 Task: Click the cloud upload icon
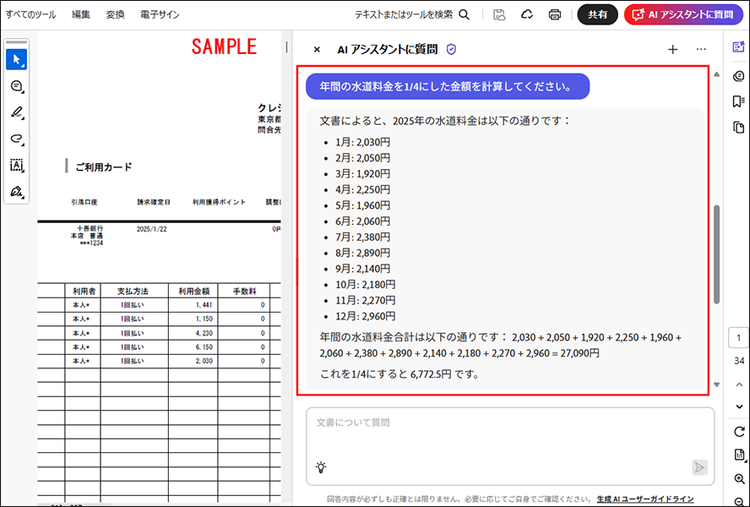pyautogui.click(x=527, y=14)
